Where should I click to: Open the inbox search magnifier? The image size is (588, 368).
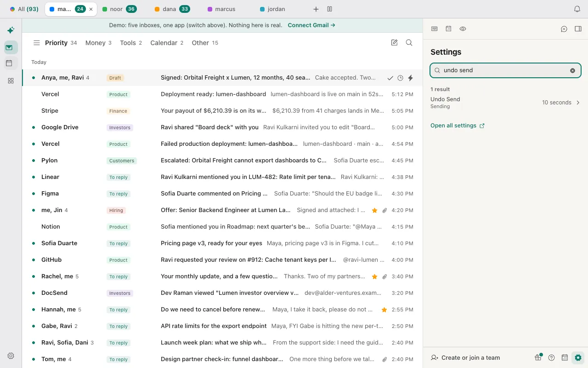coord(409,43)
